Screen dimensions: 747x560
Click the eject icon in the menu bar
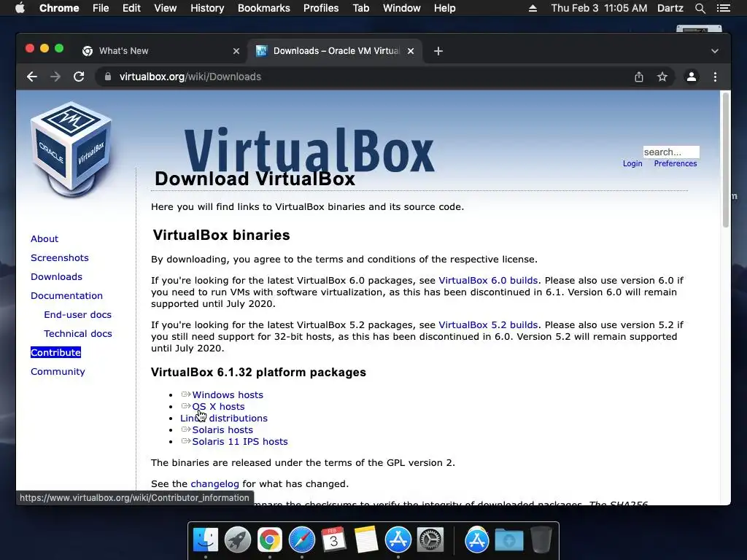click(533, 8)
